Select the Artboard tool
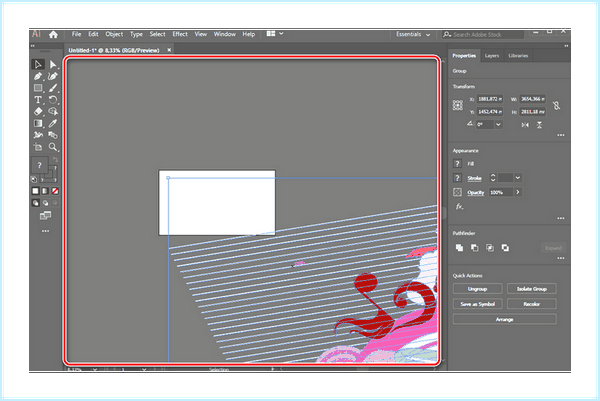Viewport: 600px width, 401px height. (38, 147)
